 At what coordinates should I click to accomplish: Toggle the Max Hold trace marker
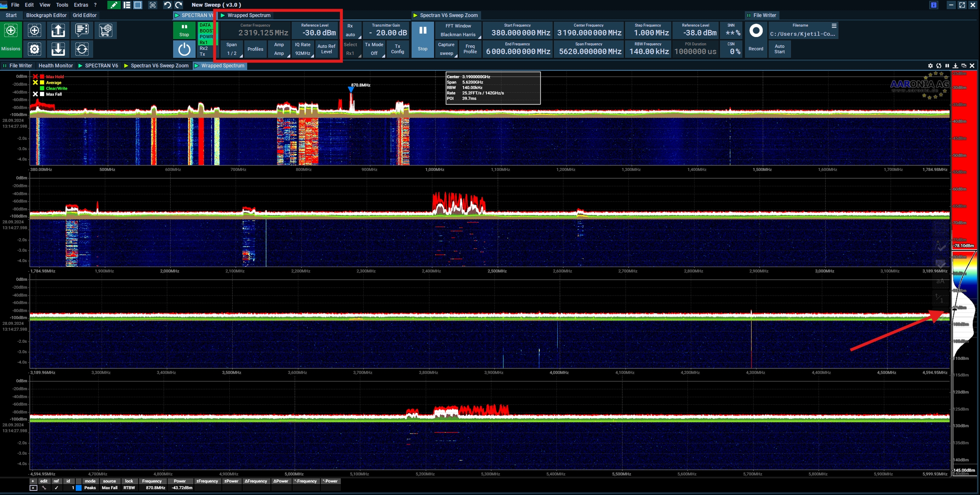pos(36,77)
